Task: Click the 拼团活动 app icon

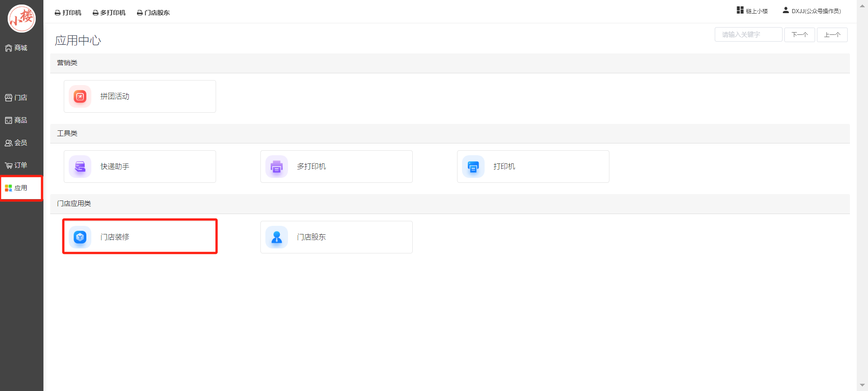Action: point(80,96)
